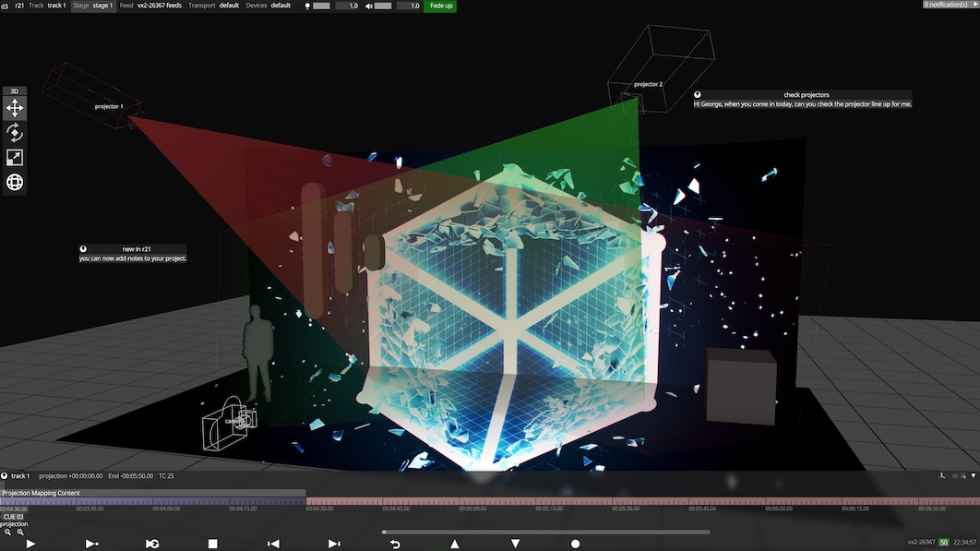The width and height of the screenshot is (980, 551).
Task: Jump to next section marker
Action: [334, 544]
